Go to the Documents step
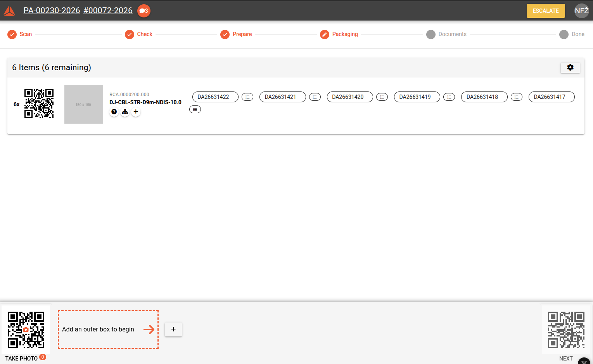The width and height of the screenshot is (593, 364). click(x=446, y=34)
